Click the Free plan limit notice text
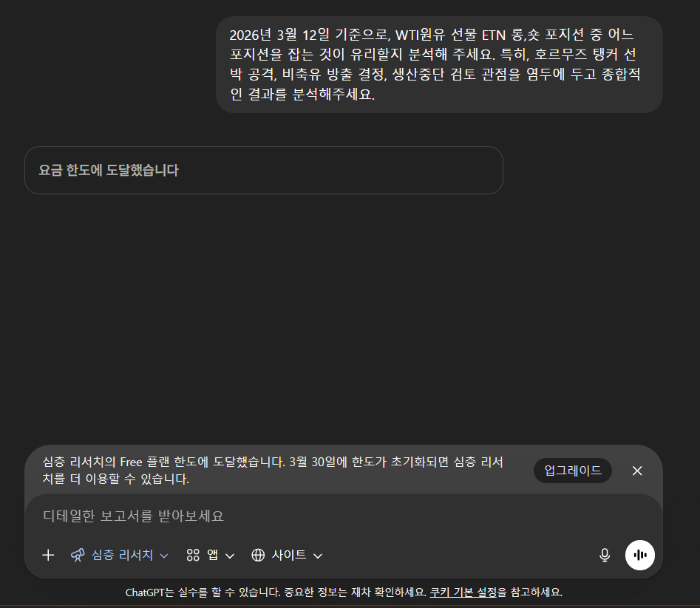The height and width of the screenshot is (608, 700). point(273,470)
